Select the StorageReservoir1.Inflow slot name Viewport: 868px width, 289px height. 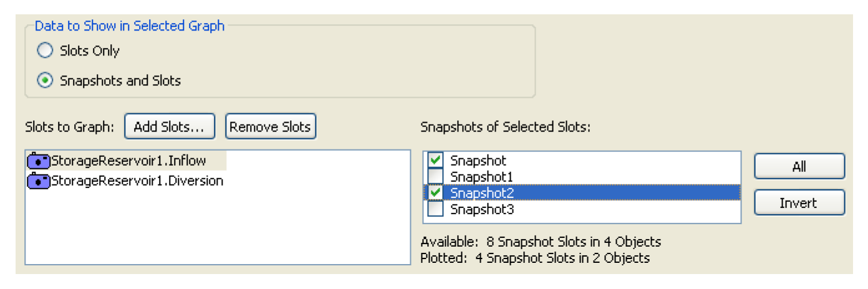[x=137, y=161]
